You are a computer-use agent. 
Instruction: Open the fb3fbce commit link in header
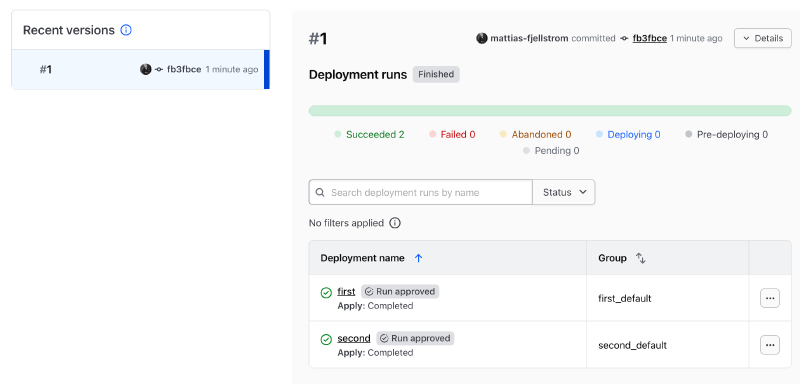click(x=649, y=38)
